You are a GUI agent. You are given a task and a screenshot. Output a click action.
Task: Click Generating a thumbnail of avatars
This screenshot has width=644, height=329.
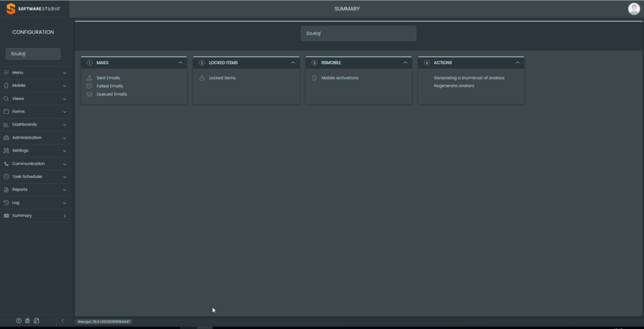(469, 78)
